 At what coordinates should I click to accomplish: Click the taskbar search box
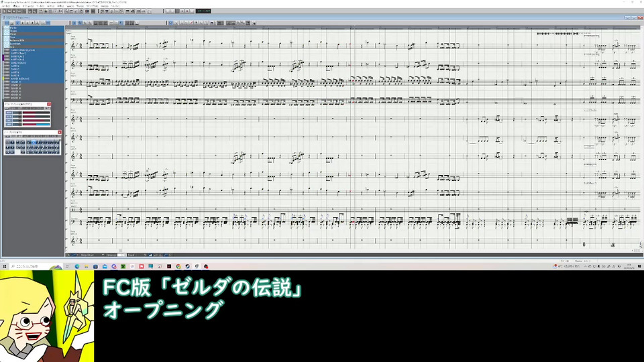tap(36, 266)
